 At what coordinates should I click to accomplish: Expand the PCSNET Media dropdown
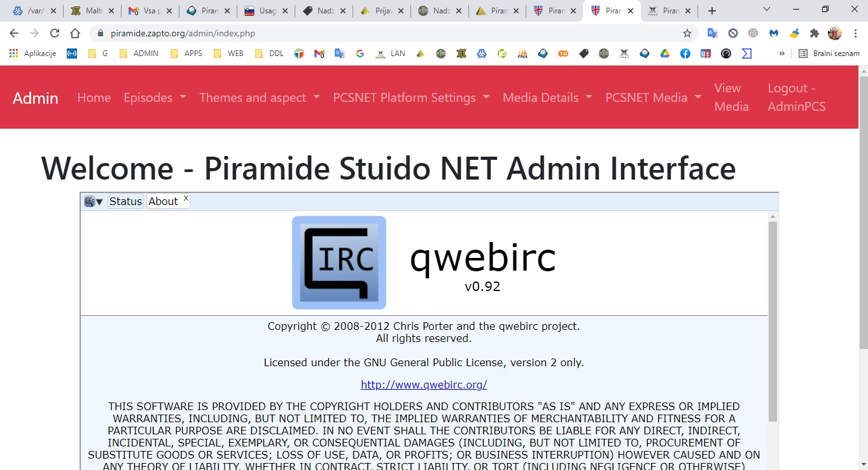click(653, 97)
